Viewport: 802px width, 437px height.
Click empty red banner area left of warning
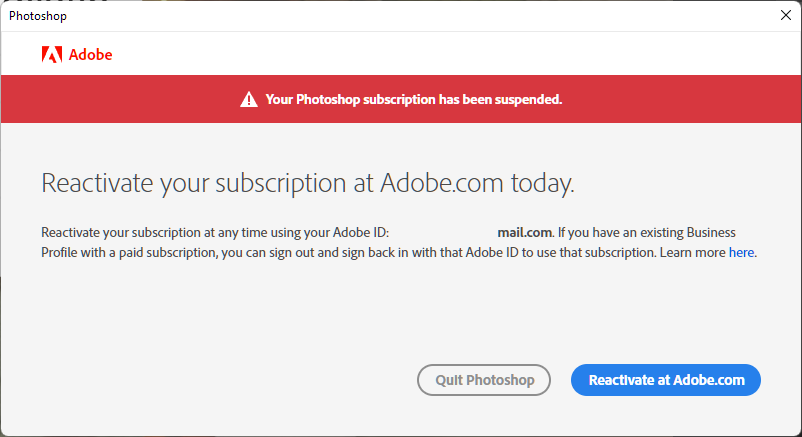[x=120, y=99]
